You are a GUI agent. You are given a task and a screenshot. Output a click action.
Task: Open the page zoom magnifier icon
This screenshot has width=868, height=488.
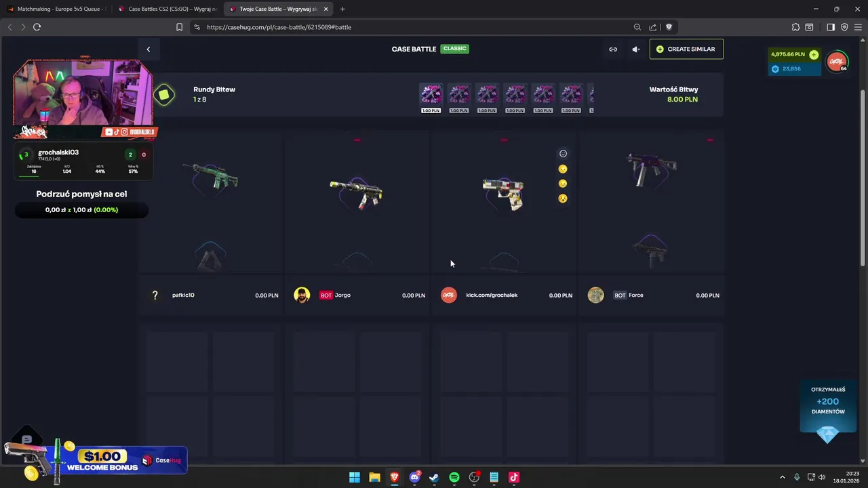637,27
